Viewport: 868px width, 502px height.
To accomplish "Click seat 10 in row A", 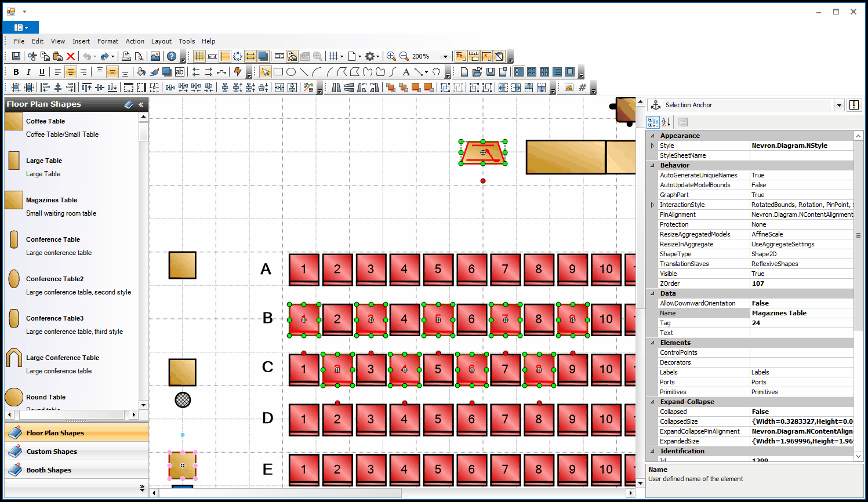I will 606,270.
